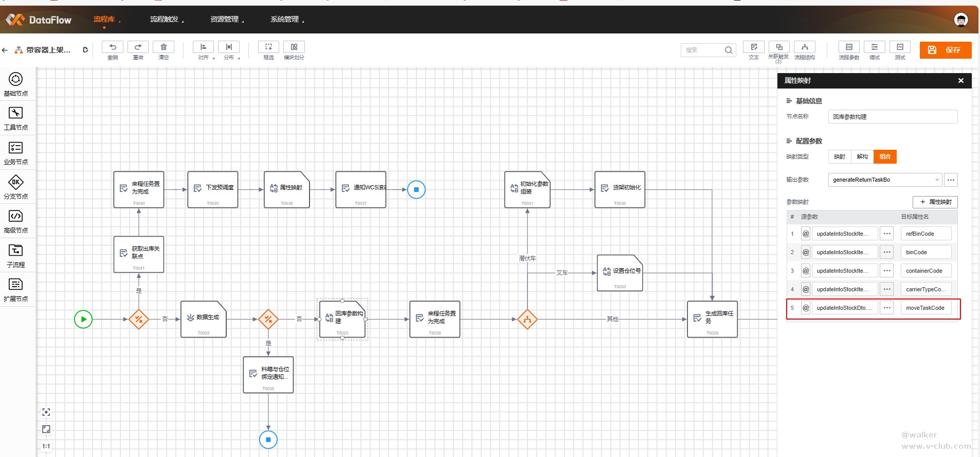The height and width of the screenshot is (457, 980).
Task: Open the 子流程 palette
Action: click(x=16, y=256)
